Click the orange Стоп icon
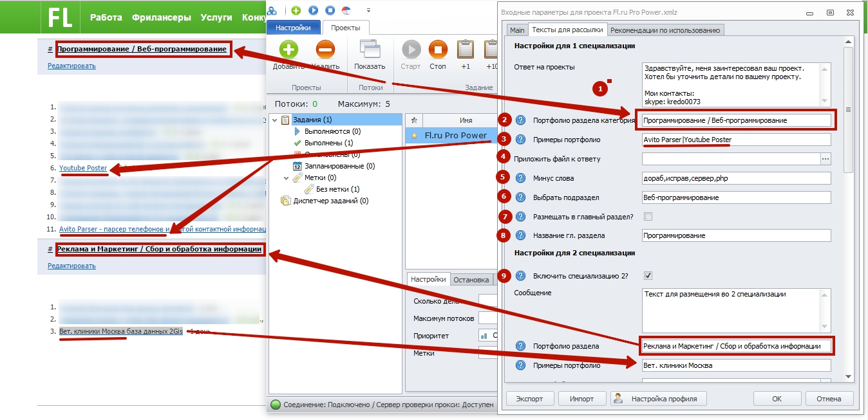This screenshot has height=420, width=868. (438, 50)
